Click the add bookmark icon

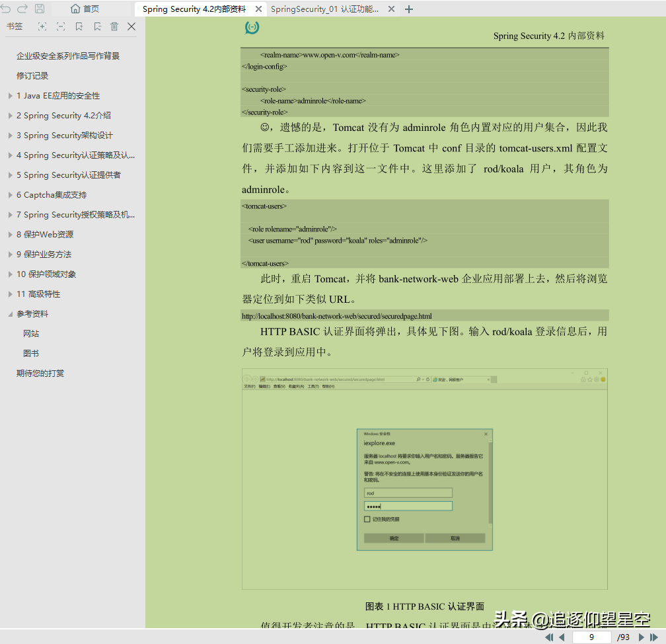(x=79, y=26)
